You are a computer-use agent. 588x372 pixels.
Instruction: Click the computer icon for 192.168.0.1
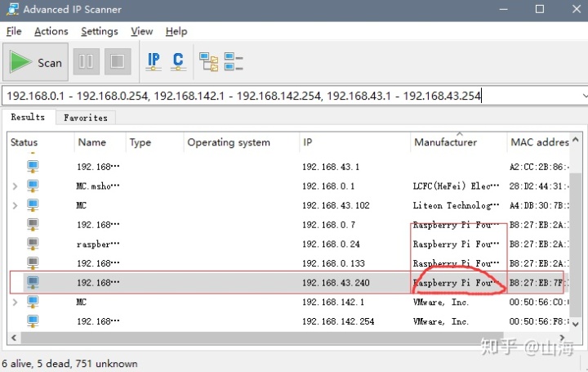pyautogui.click(x=33, y=186)
